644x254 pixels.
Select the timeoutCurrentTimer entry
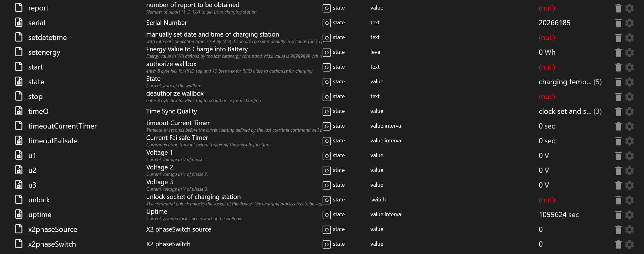(x=63, y=126)
